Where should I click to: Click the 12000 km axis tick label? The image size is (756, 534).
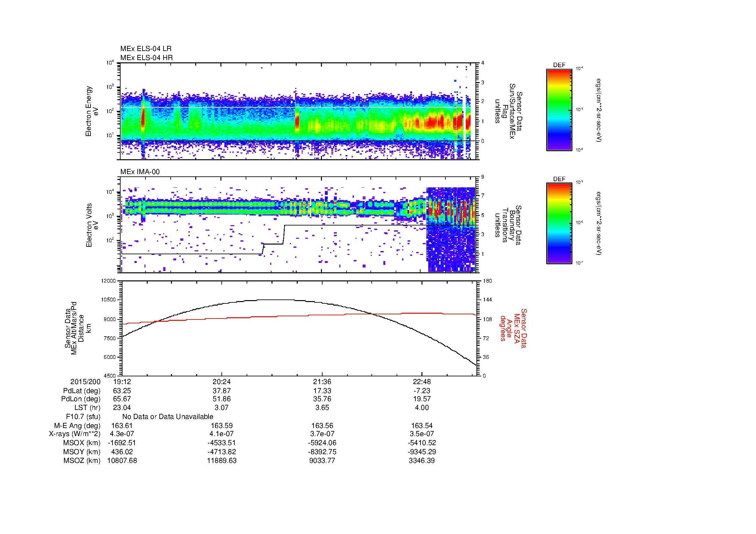tap(109, 281)
